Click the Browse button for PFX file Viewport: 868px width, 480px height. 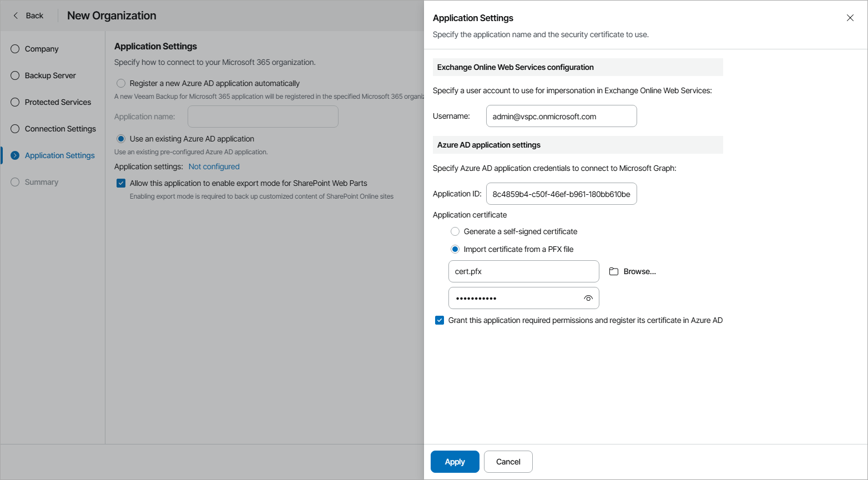point(639,271)
